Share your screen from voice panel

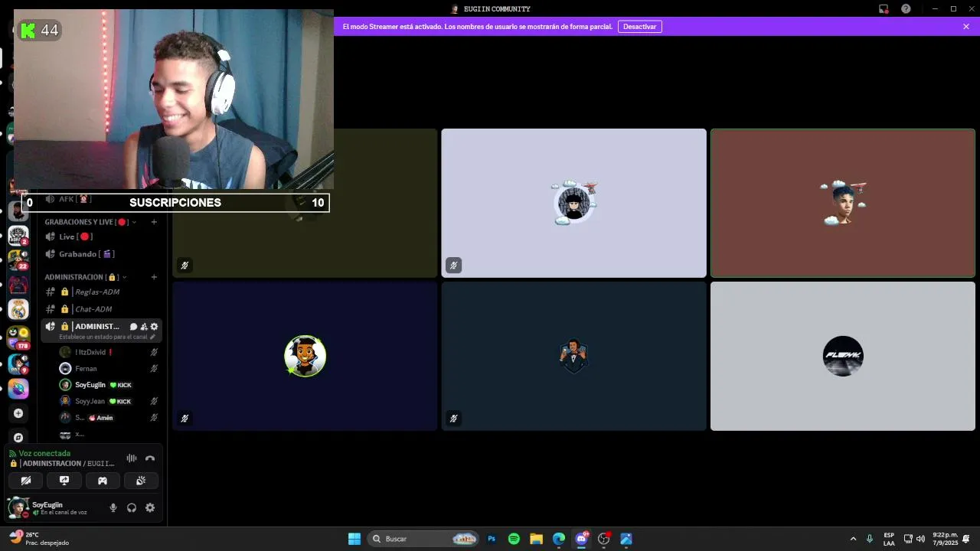[64, 481]
